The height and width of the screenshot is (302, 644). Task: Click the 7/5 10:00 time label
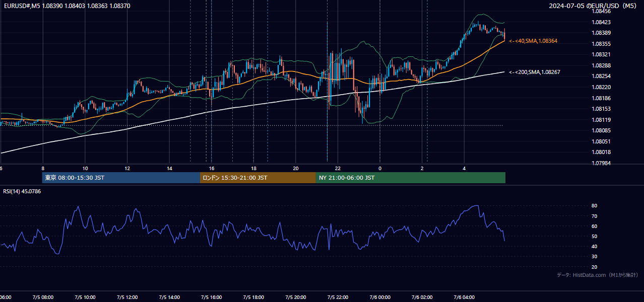pyautogui.click(x=85, y=297)
